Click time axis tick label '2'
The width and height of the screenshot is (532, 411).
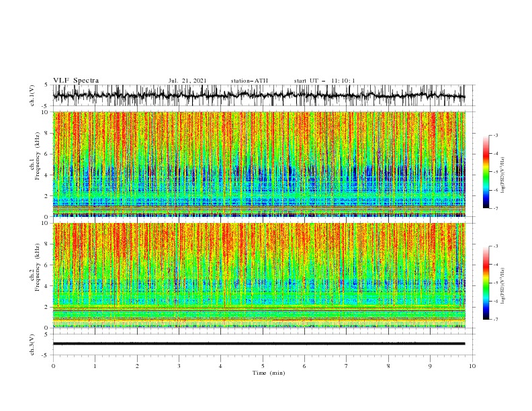pos(137,366)
